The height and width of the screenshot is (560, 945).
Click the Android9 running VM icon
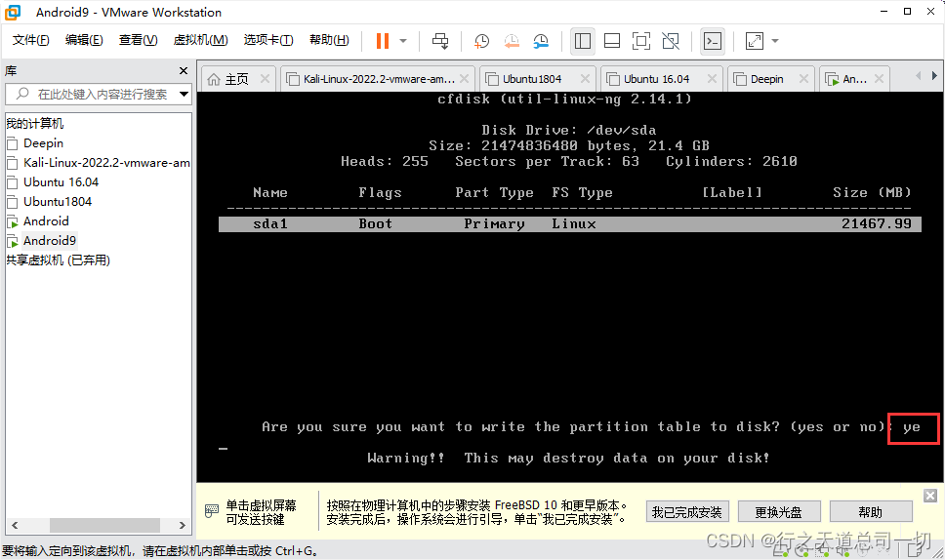pyautogui.click(x=12, y=241)
